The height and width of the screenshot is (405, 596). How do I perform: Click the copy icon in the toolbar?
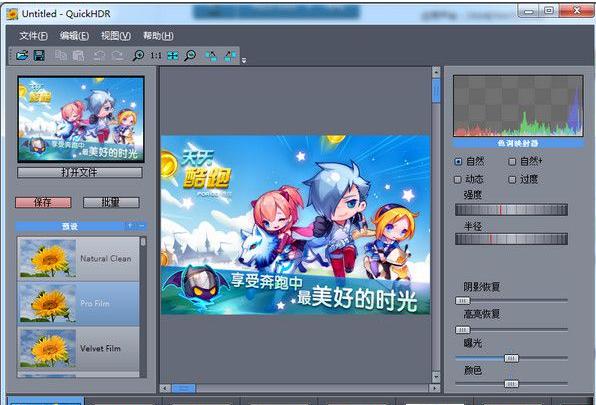61,55
